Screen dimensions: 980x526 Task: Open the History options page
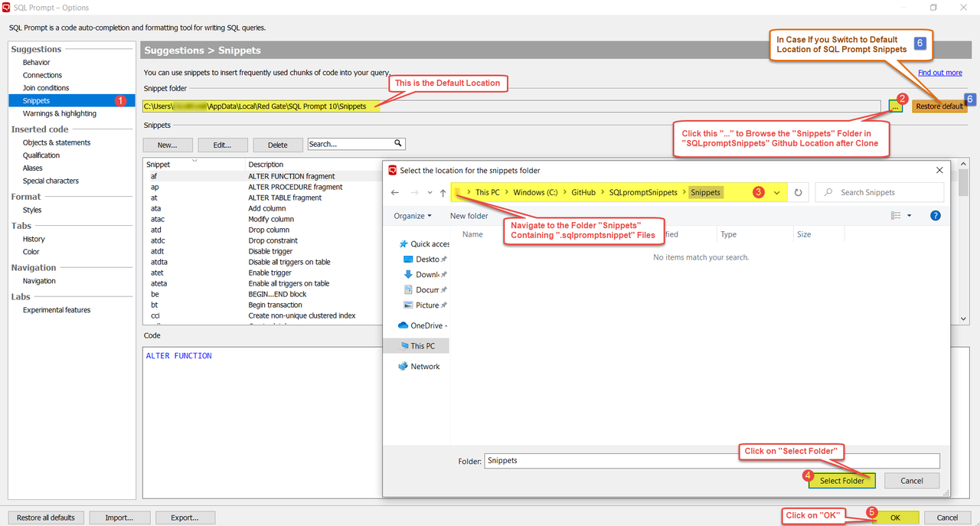pos(34,239)
